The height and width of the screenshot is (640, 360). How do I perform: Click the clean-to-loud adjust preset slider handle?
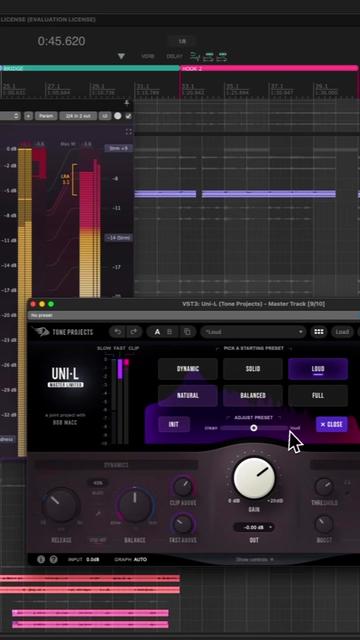[254, 428]
